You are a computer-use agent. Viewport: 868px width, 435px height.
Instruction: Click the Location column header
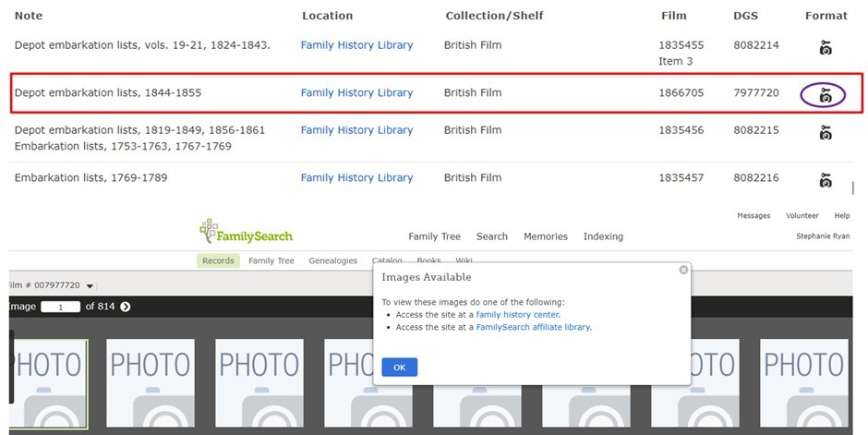pos(327,16)
